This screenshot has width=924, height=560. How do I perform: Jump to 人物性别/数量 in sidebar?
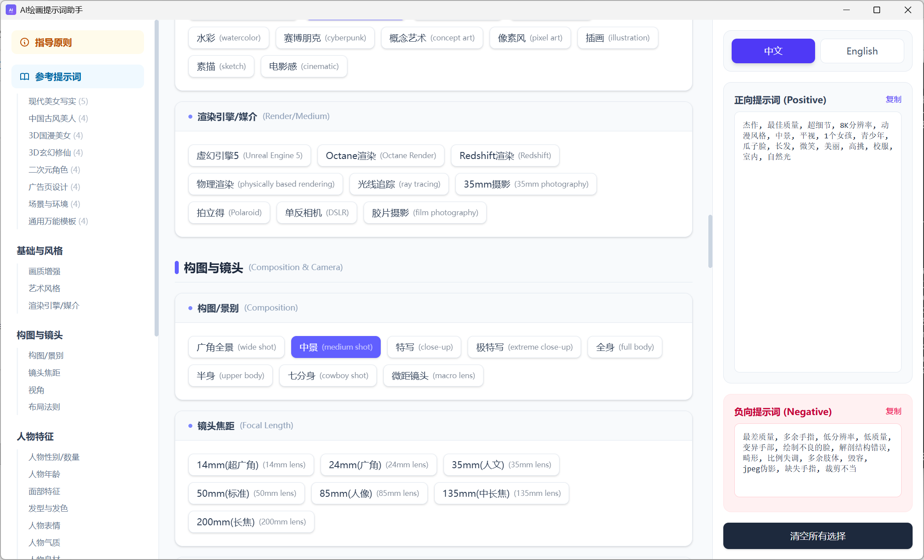(54, 457)
